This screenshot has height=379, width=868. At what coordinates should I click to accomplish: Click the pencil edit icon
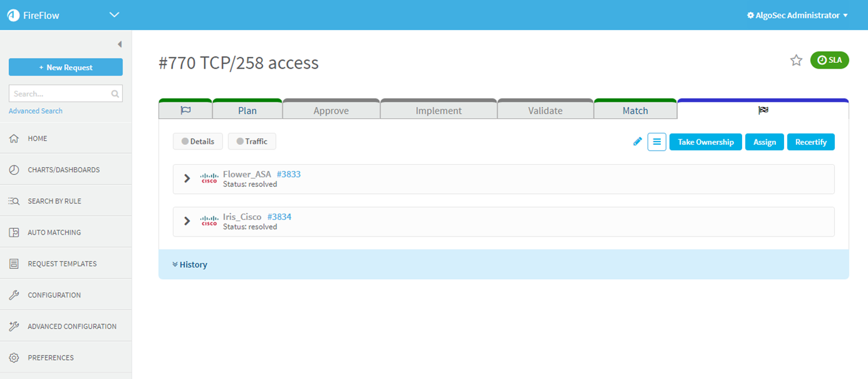[637, 142]
